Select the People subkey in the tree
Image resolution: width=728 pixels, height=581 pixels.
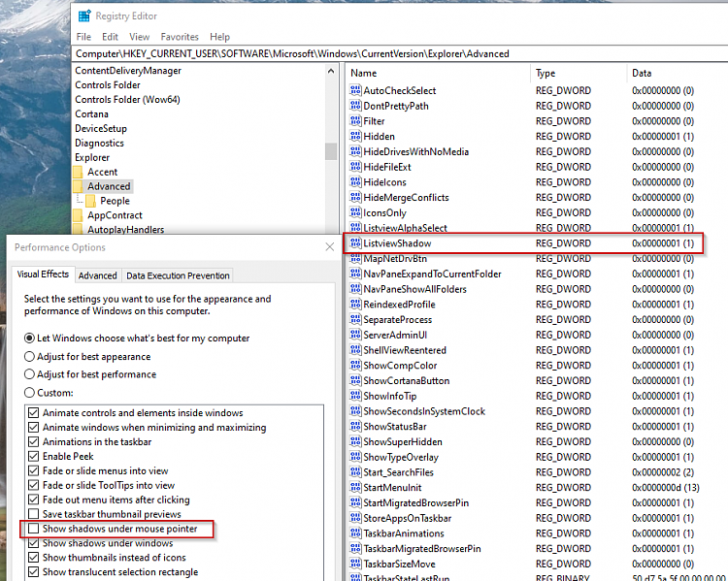coord(115,201)
